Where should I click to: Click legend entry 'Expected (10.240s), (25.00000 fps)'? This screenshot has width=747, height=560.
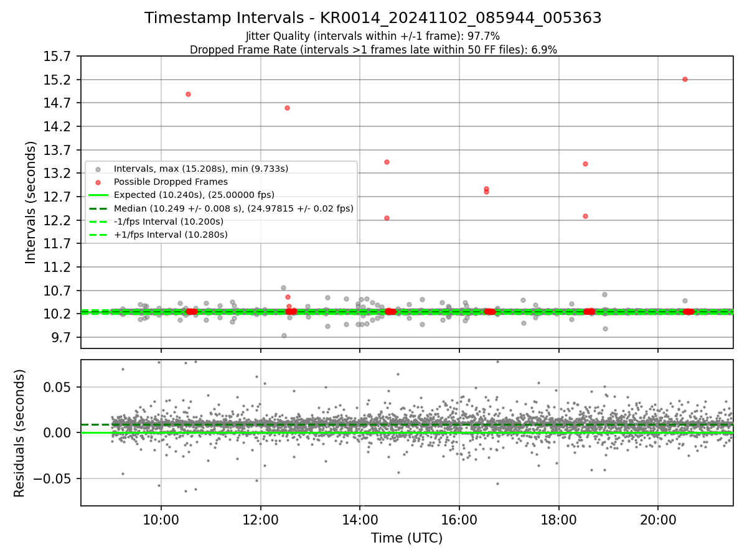[x=194, y=195]
